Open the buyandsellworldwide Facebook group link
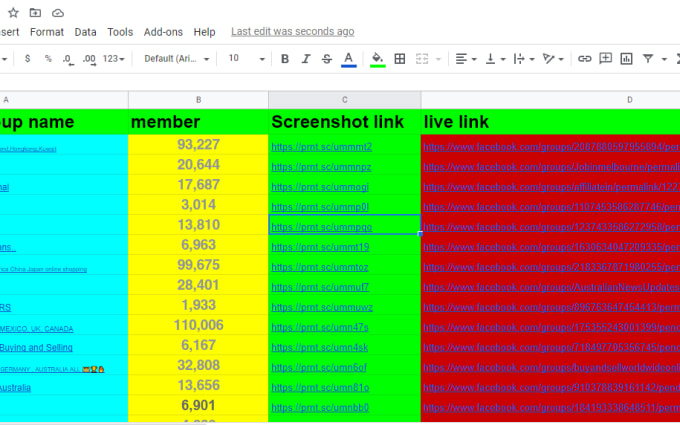Image resolution: width=680 pixels, height=425 pixels. click(x=551, y=367)
